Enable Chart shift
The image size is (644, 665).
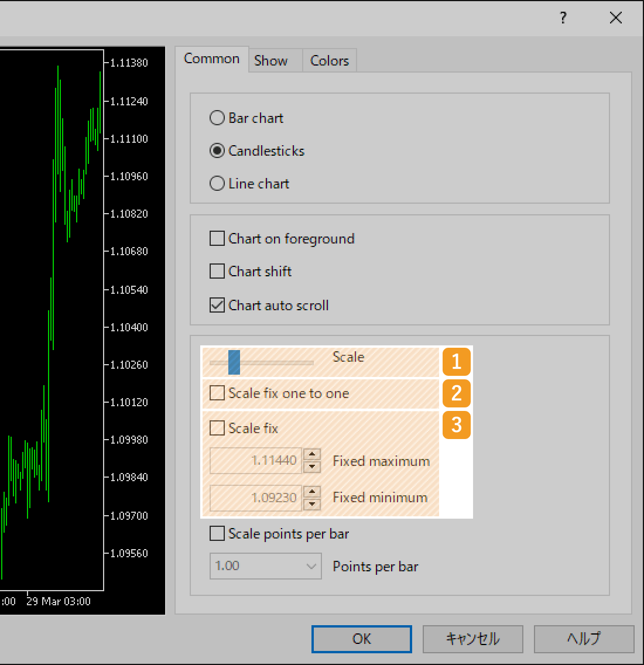pos(217,271)
